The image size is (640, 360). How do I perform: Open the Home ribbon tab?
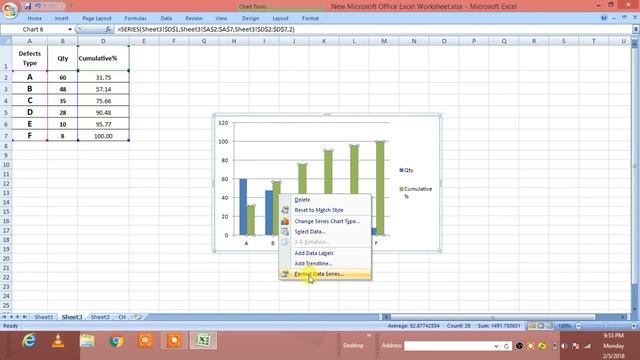pos(34,18)
